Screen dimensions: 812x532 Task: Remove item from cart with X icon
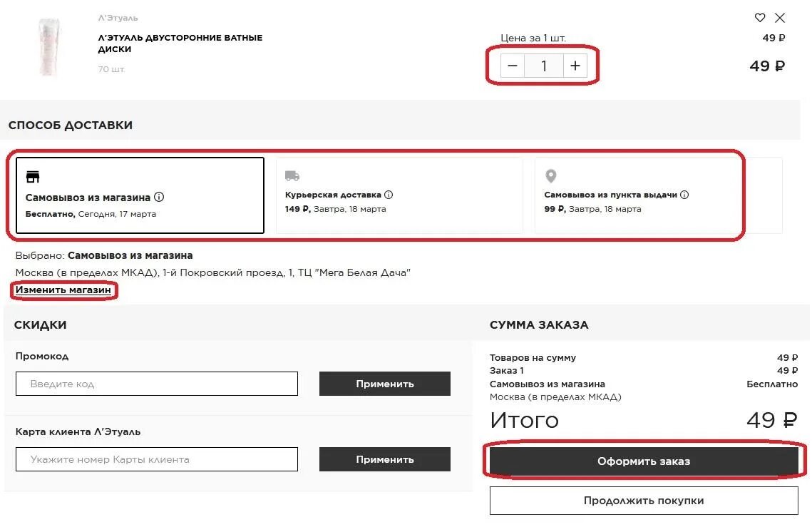coord(780,18)
